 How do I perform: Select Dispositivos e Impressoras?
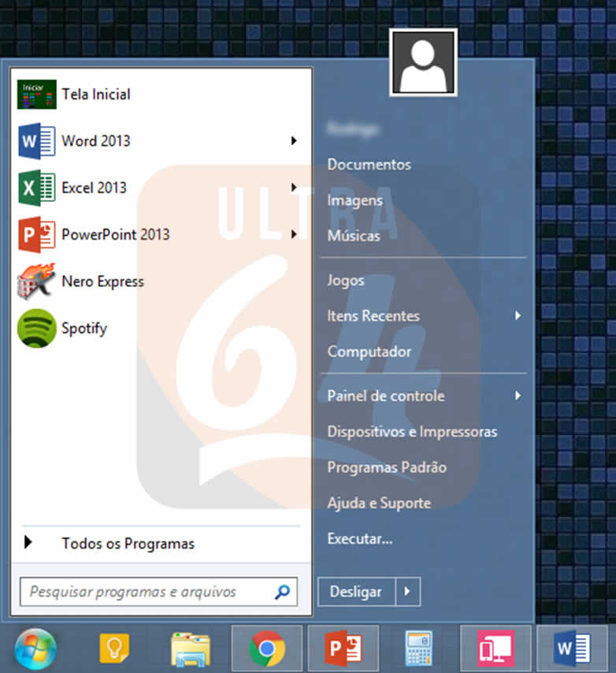[412, 432]
